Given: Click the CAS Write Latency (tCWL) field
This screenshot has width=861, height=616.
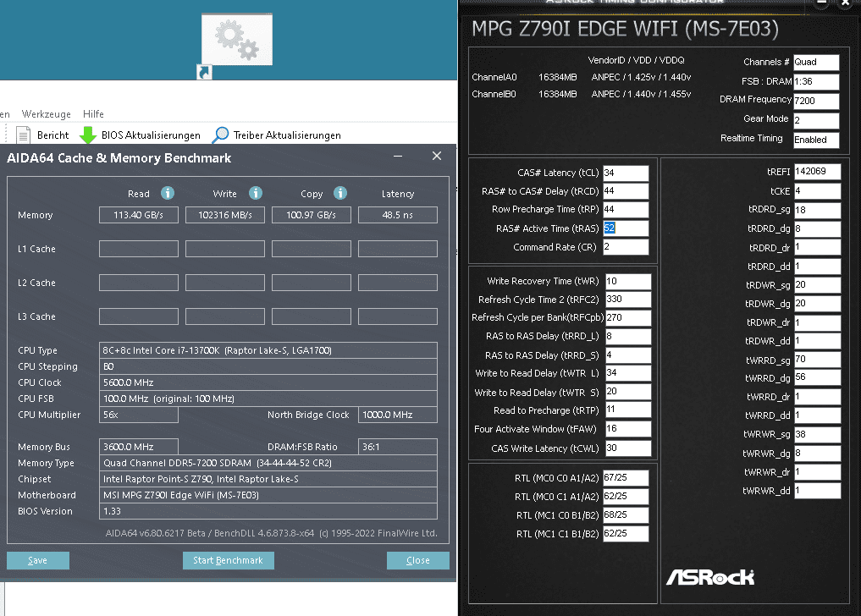Looking at the screenshot, I should point(628,448).
